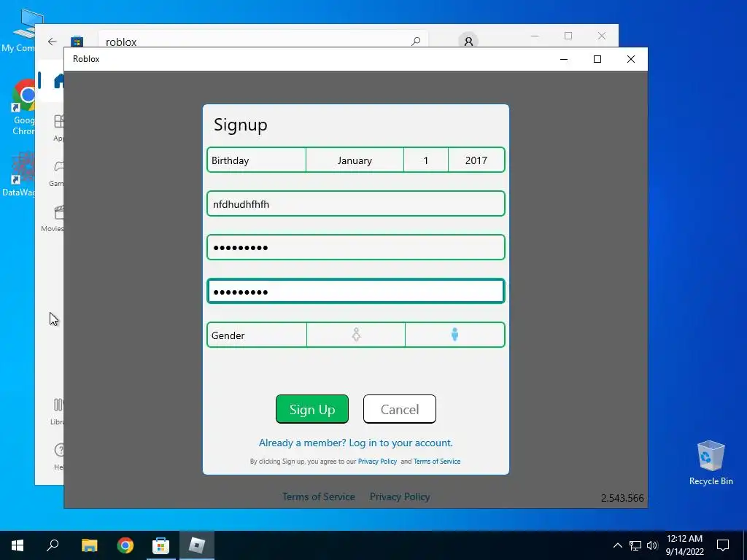Open the Store Help sidebar icon
This screenshot has width=747, height=560.
pos(58,456)
